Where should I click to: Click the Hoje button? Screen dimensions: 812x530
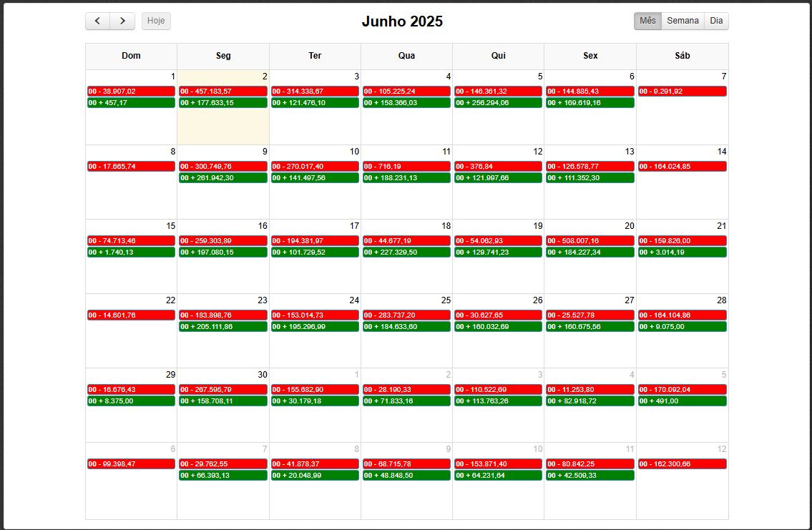tap(156, 21)
